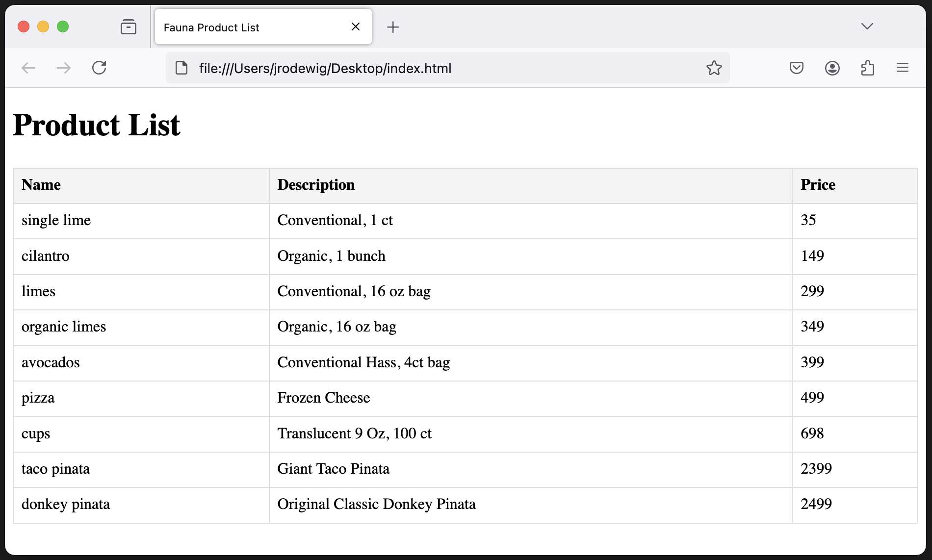Close the Fauna Product List tab

[x=356, y=26]
